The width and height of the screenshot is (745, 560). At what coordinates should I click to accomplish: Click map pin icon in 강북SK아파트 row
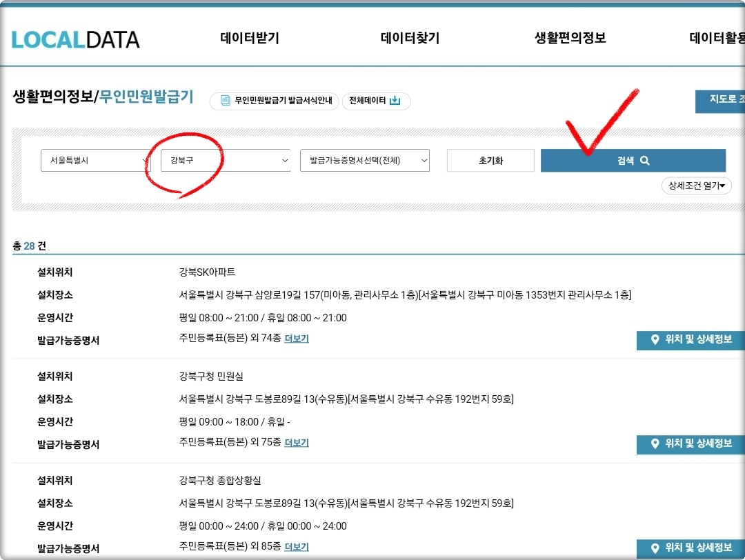click(x=655, y=339)
